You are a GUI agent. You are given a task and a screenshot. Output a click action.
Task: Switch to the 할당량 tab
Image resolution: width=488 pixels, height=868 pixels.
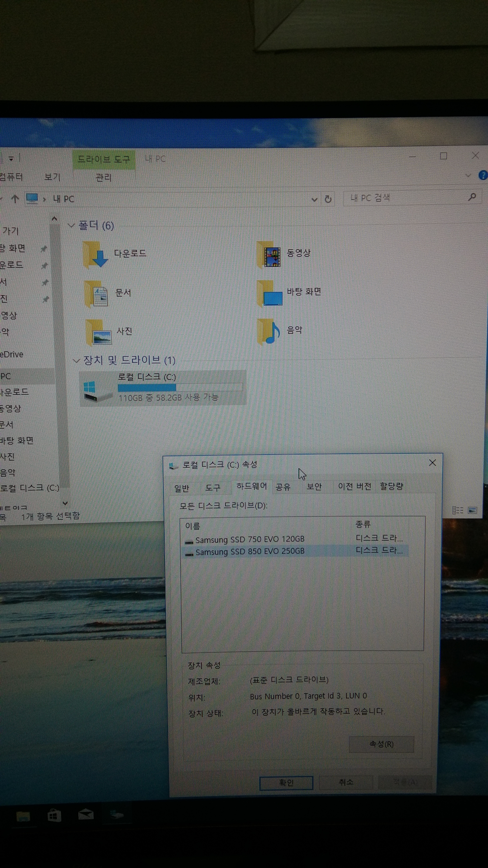391,486
